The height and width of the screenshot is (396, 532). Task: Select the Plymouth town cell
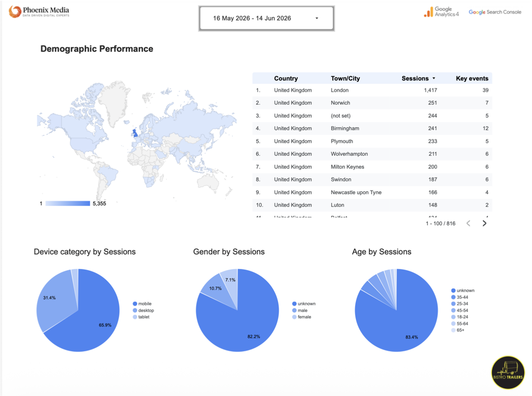coord(342,141)
